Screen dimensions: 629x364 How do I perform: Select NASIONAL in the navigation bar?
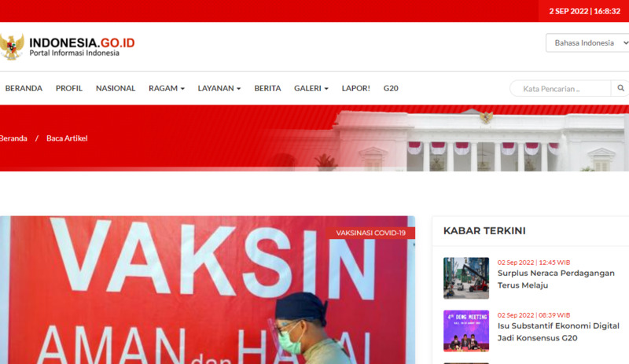pyautogui.click(x=116, y=89)
